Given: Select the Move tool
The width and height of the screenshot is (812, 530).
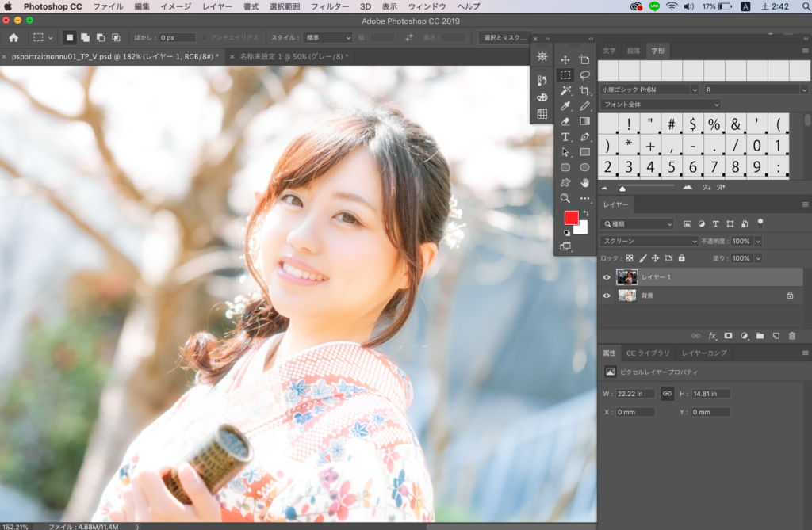Looking at the screenshot, I should pyautogui.click(x=565, y=59).
